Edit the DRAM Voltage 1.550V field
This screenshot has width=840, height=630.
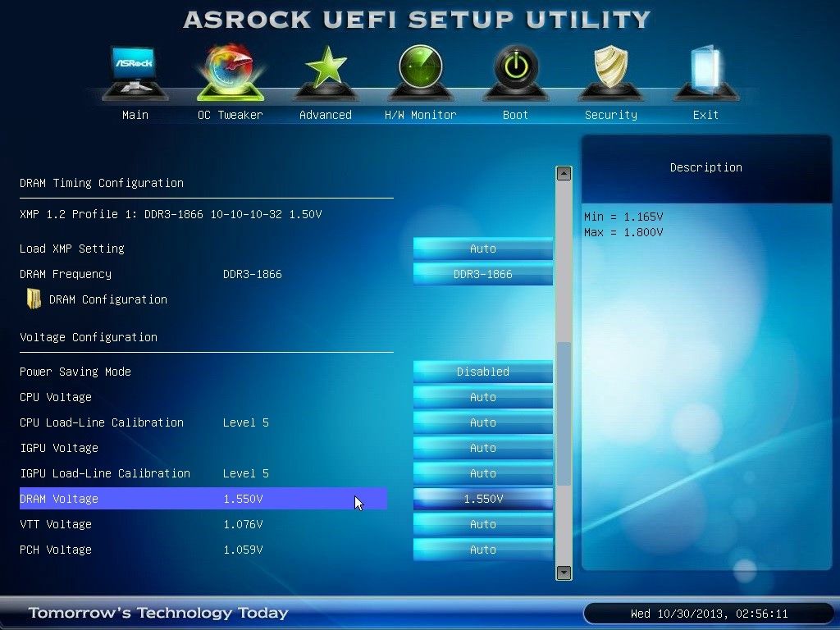482,499
